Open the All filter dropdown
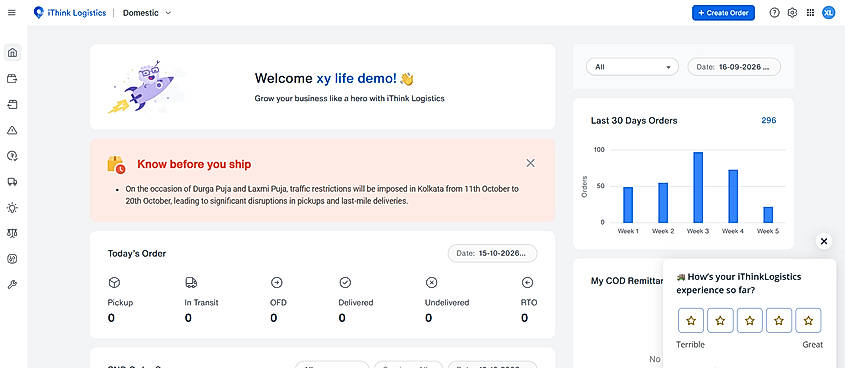Image resolution: width=845 pixels, height=368 pixels. (x=632, y=67)
